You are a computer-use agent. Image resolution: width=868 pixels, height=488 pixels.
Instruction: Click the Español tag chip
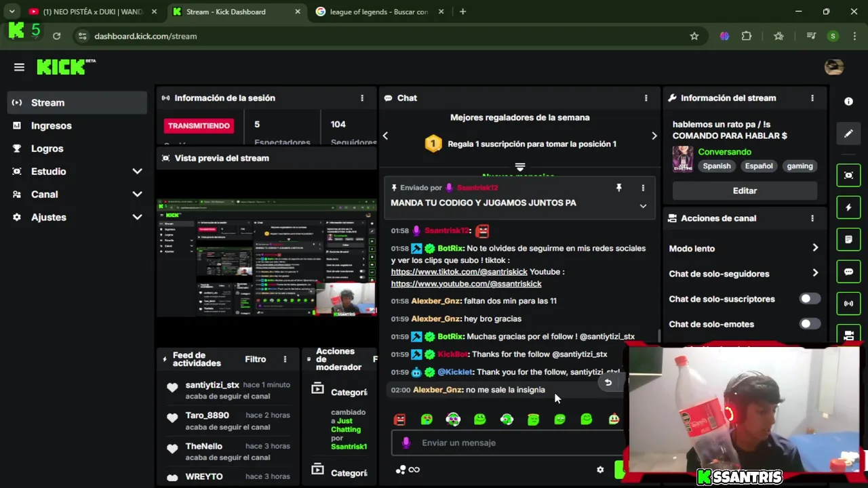point(759,166)
